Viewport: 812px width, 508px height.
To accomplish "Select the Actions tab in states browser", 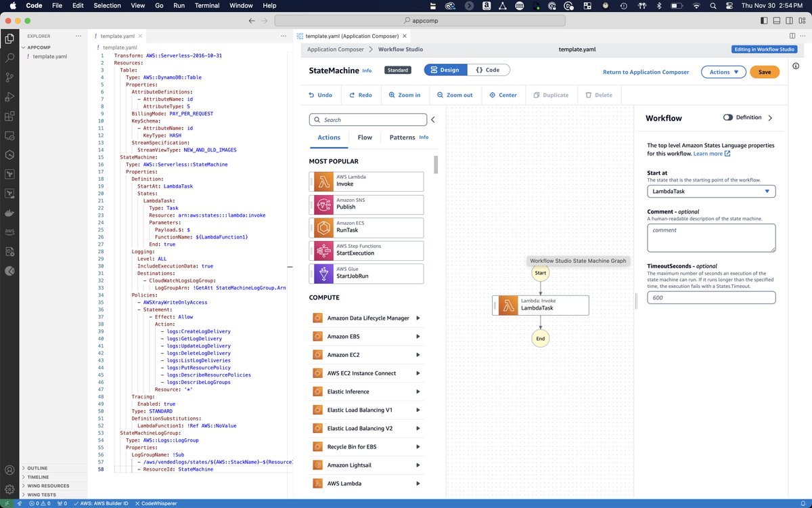I will tap(329, 137).
